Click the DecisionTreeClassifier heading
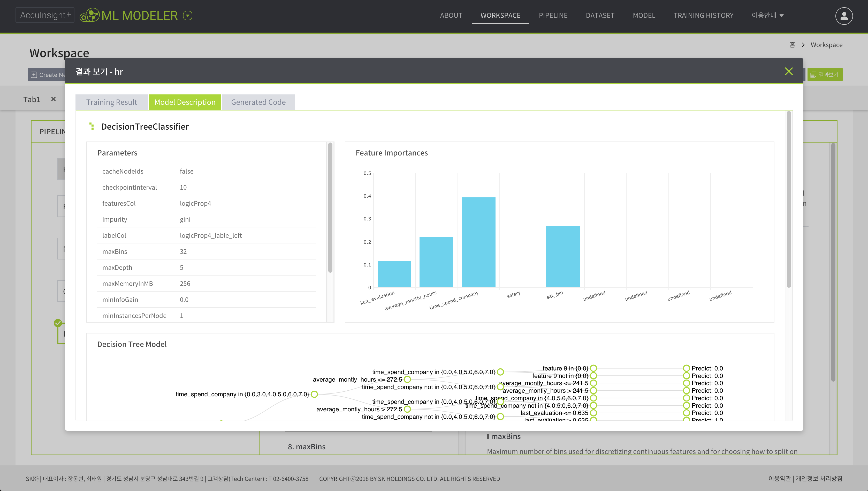Viewport: 868px width, 491px height. pyautogui.click(x=145, y=127)
